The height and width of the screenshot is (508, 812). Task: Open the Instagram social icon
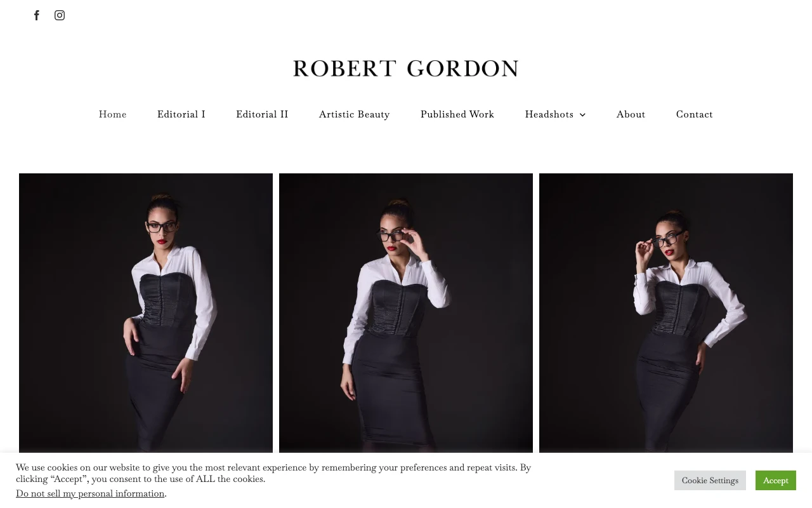[x=60, y=15]
